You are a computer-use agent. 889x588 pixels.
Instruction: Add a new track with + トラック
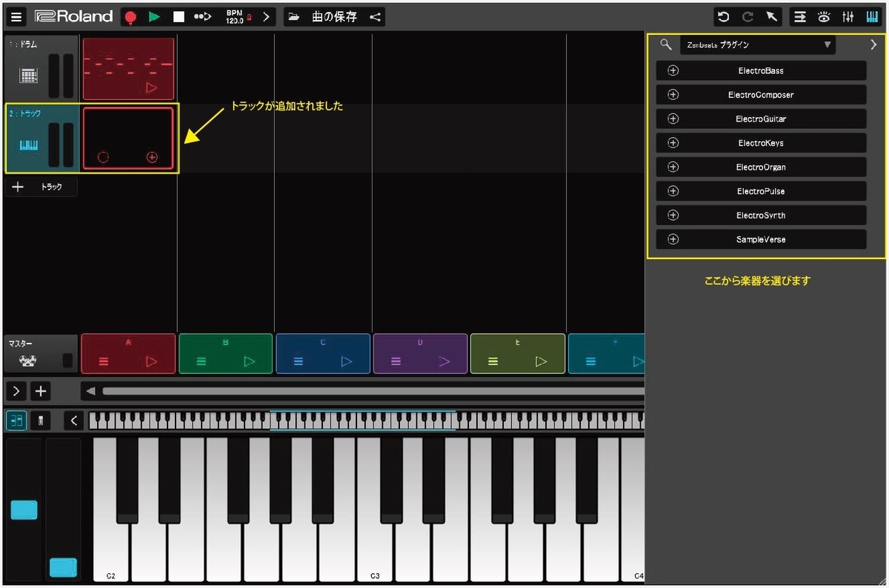(41, 187)
